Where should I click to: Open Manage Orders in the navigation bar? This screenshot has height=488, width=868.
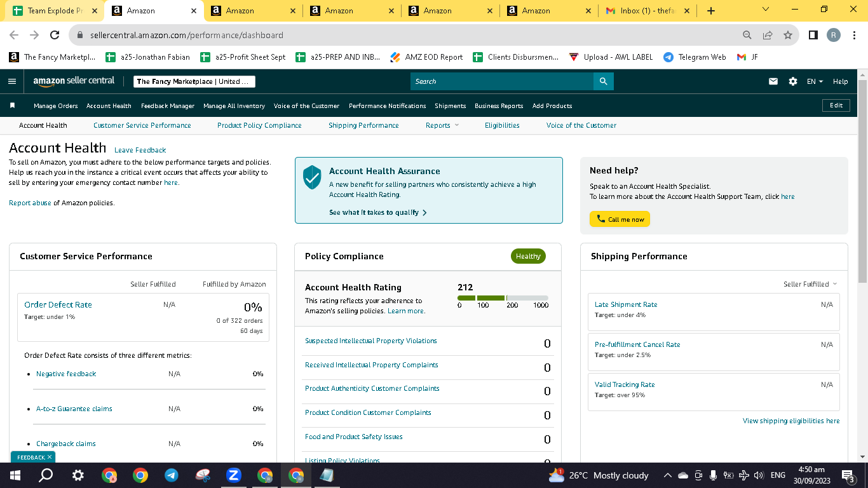pyautogui.click(x=56, y=106)
